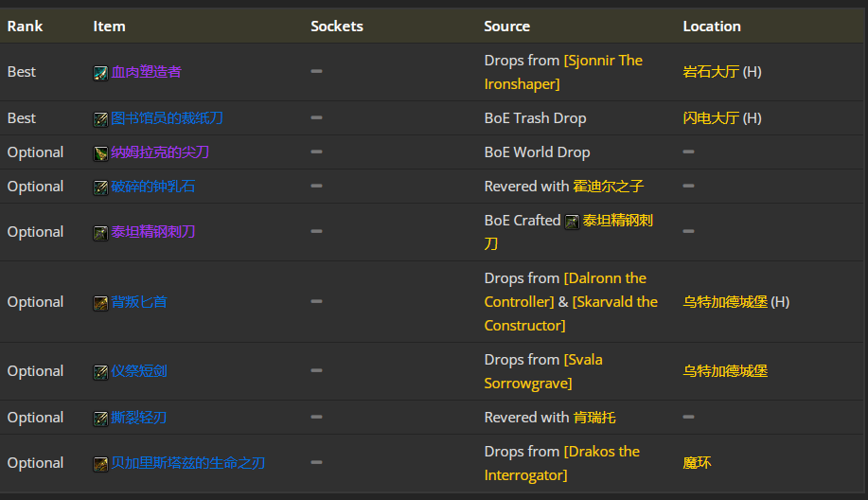Click the 撕裂轻刃 item icon
Viewport: 868px width, 500px height.
pos(100,419)
